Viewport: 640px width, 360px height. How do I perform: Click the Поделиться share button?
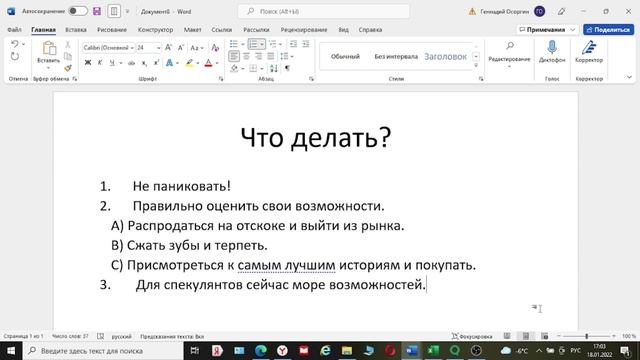point(609,29)
